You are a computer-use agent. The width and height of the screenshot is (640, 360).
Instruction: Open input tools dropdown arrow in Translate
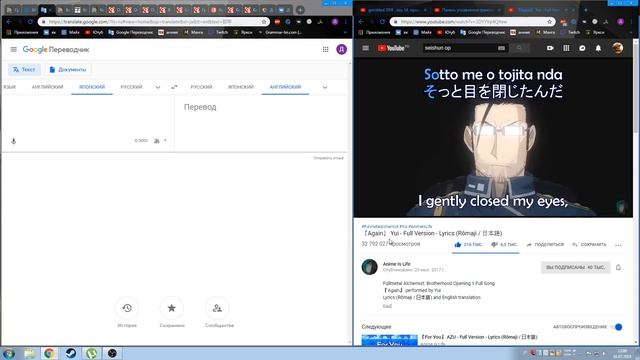165,141
